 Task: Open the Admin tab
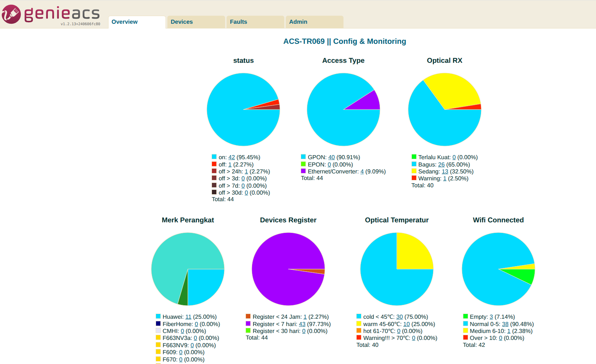coord(298,22)
